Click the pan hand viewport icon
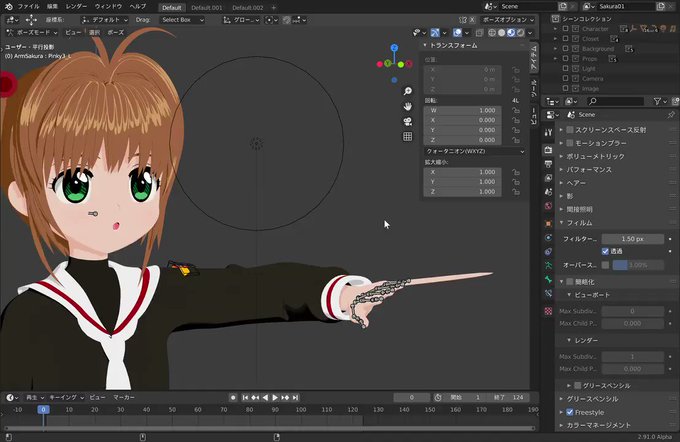The image size is (680, 442). [408, 106]
